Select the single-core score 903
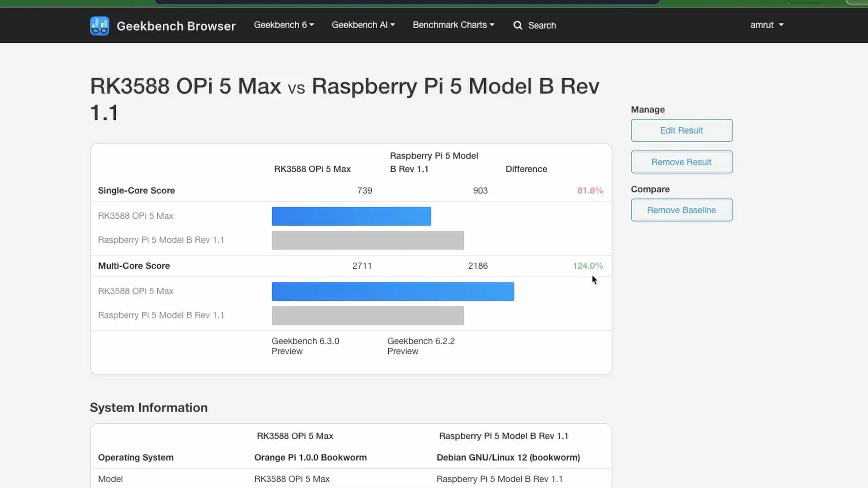Image resolution: width=868 pixels, height=488 pixels. [480, 191]
